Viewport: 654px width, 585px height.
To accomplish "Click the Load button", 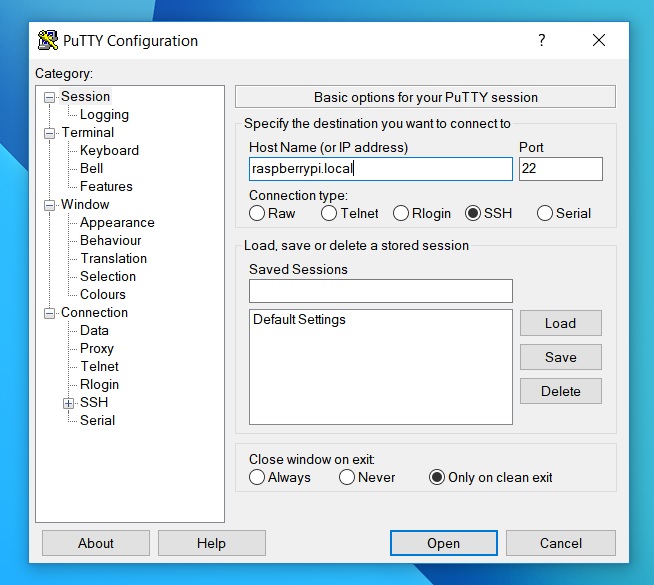I will [x=561, y=323].
